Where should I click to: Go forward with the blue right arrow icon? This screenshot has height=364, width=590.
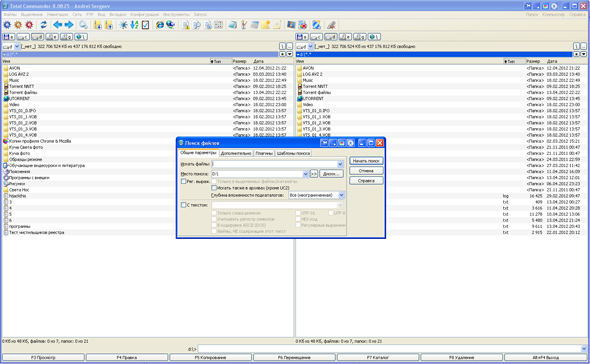(69, 25)
